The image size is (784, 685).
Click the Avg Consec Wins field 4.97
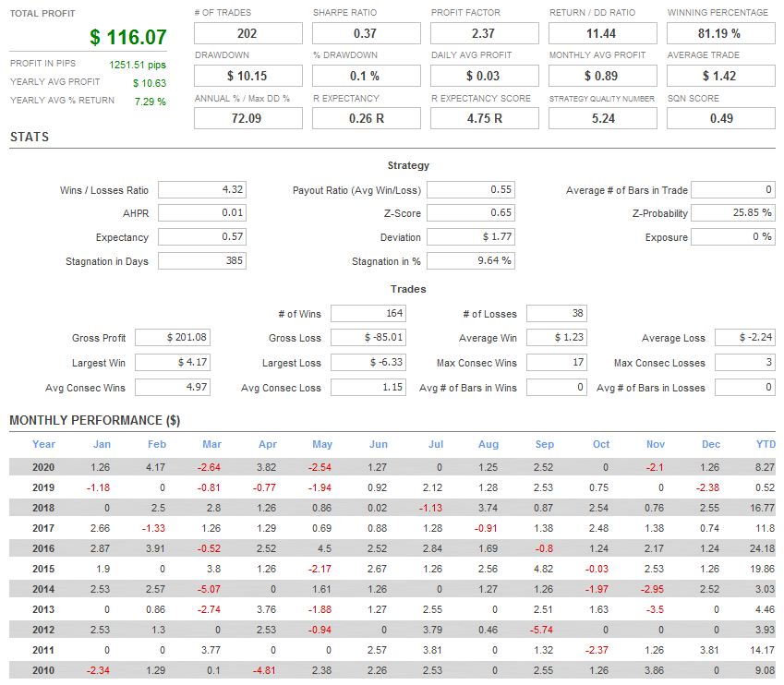pyautogui.click(x=173, y=388)
